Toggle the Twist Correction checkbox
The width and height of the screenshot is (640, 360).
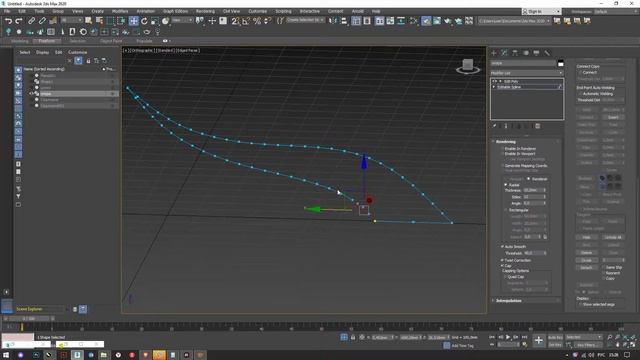pyautogui.click(x=503, y=260)
